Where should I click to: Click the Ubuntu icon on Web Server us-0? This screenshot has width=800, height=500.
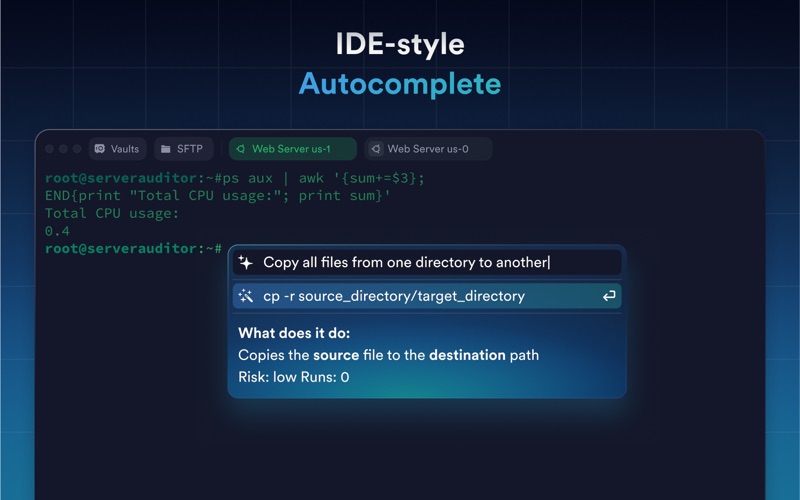click(376, 149)
